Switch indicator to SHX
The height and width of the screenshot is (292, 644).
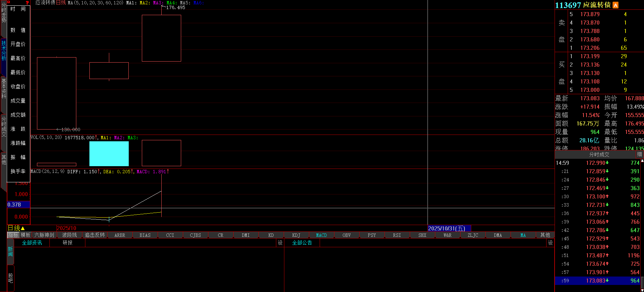click(x=422, y=235)
